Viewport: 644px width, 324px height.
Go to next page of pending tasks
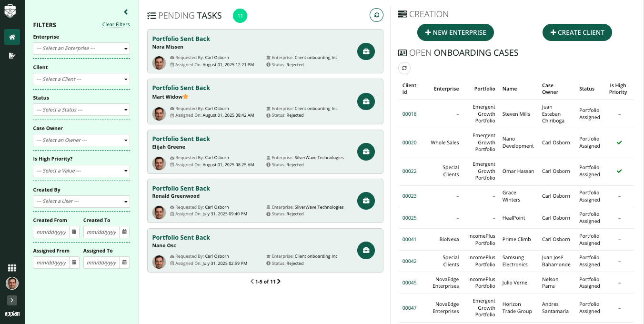tap(279, 282)
